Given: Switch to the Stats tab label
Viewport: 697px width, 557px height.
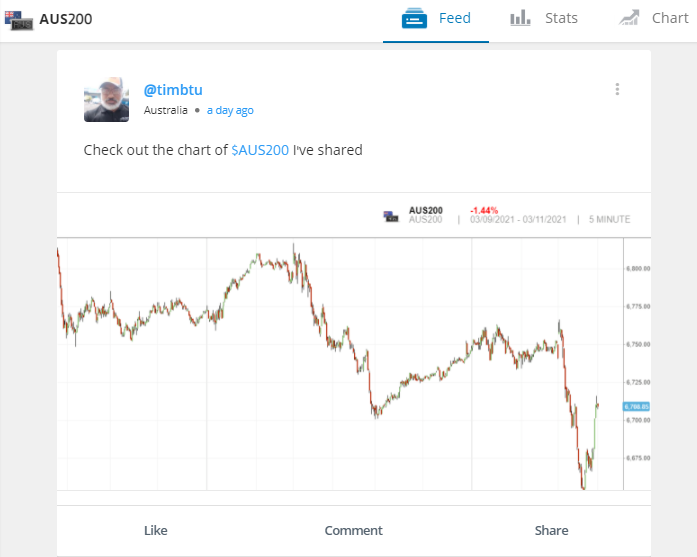Looking at the screenshot, I should (561, 18).
